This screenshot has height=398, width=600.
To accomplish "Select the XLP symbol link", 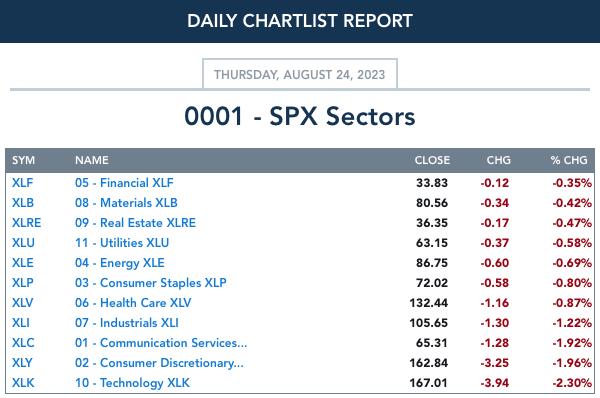I will point(23,283).
